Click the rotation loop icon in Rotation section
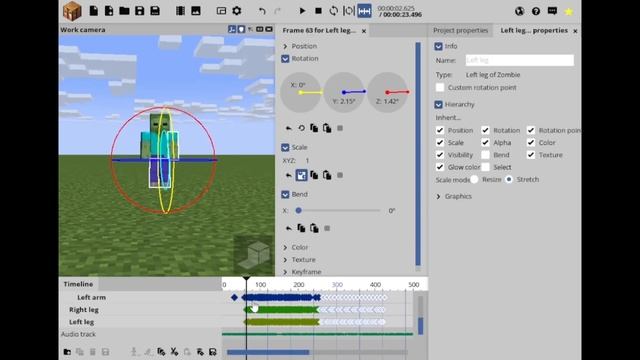Image resolution: width=640 pixels, height=360 pixels. (x=301, y=128)
